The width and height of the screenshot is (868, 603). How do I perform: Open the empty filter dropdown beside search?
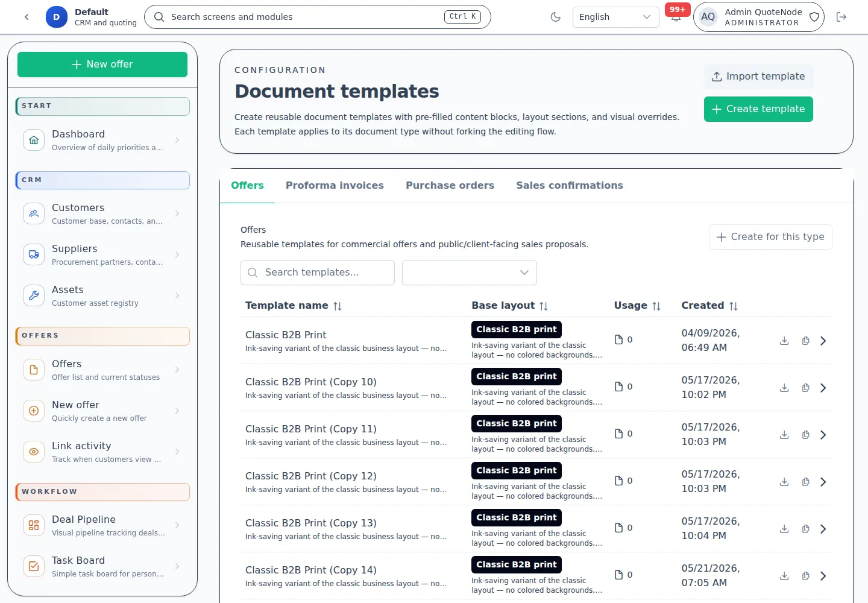point(470,273)
